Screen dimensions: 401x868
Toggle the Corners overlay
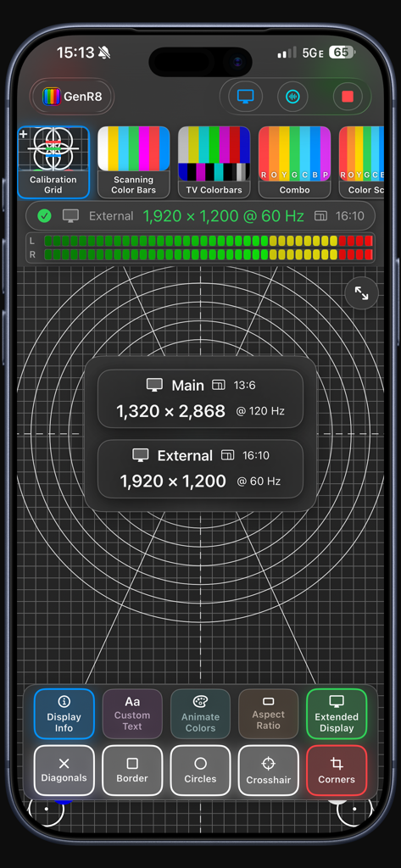click(337, 771)
